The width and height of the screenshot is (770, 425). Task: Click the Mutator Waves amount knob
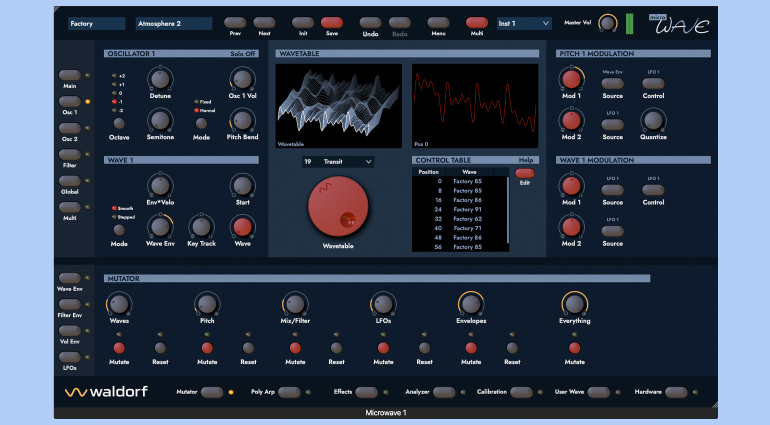click(119, 304)
